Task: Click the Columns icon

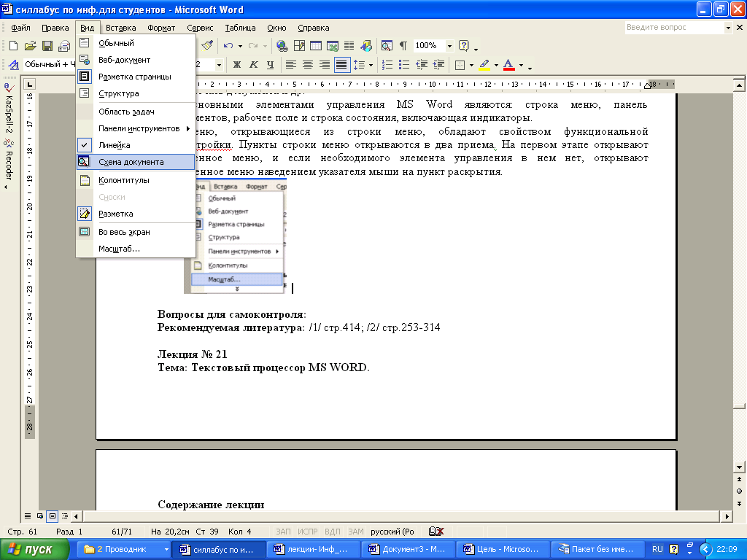Action: 349,46
